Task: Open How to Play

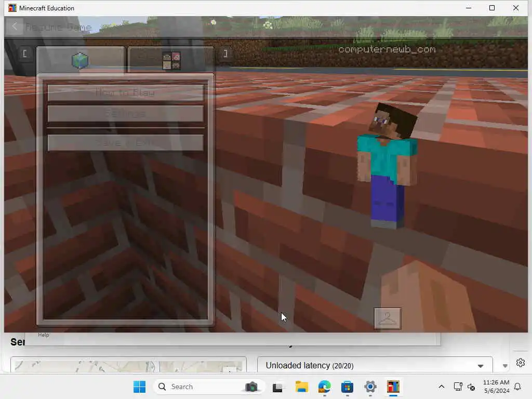Action: (x=126, y=92)
